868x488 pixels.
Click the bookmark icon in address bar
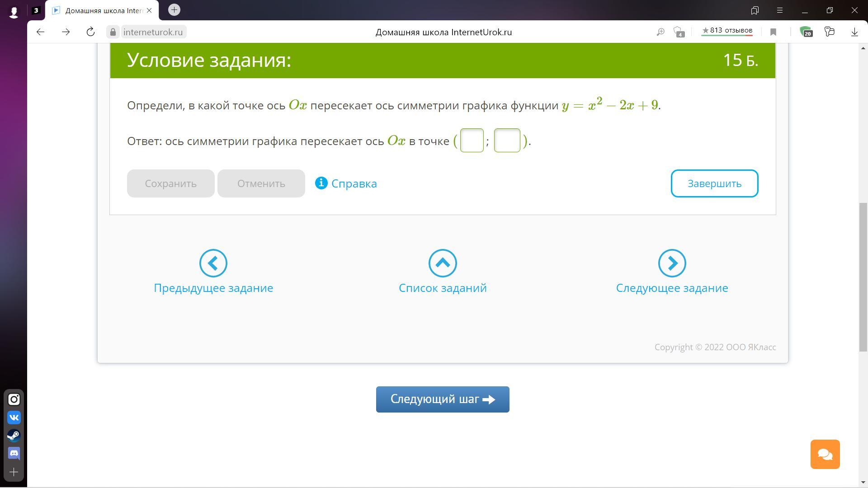tap(773, 32)
